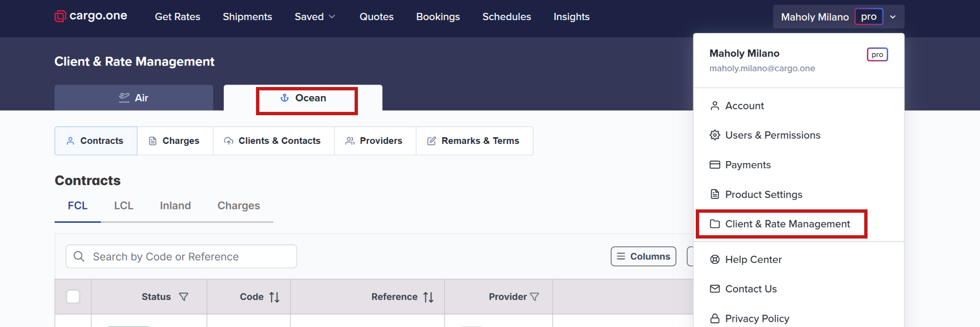Click the Product Settings document icon
Screen dimensions: 980x327
715,194
